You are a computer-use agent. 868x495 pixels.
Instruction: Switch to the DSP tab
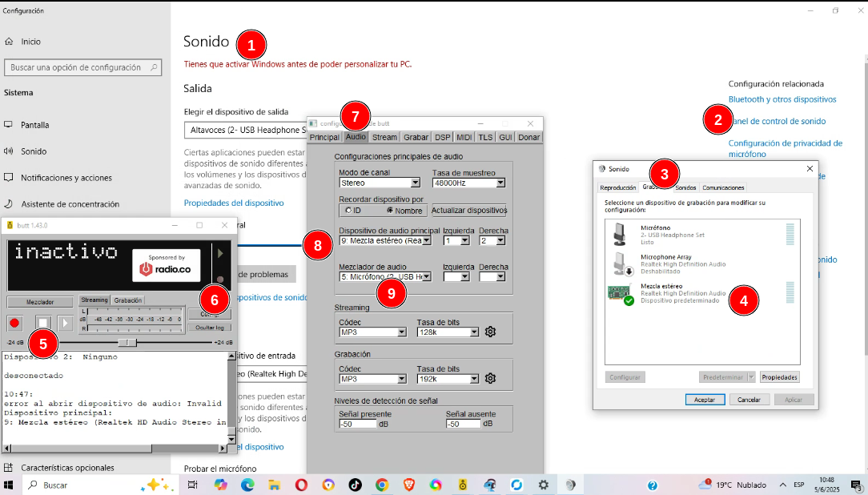click(442, 137)
